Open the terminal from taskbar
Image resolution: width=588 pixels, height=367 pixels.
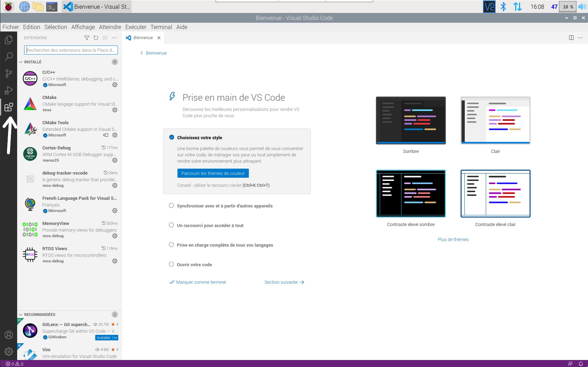[52, 7]
